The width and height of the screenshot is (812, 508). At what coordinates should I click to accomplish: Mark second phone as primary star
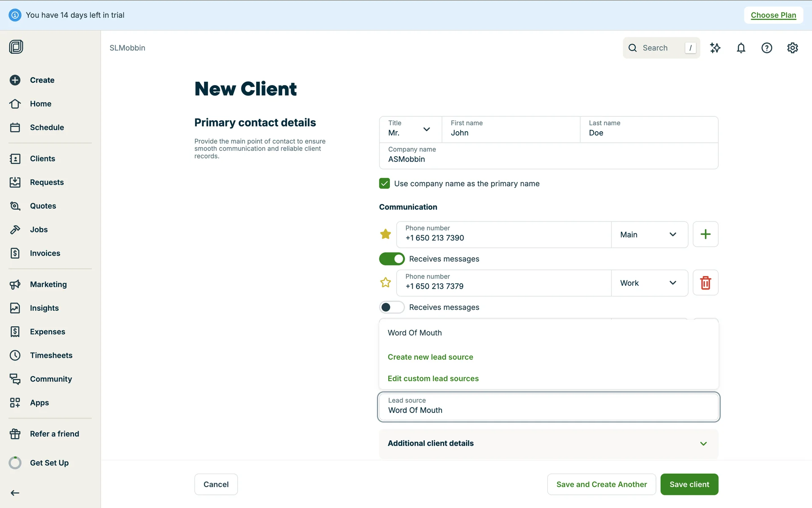(385, 282)
